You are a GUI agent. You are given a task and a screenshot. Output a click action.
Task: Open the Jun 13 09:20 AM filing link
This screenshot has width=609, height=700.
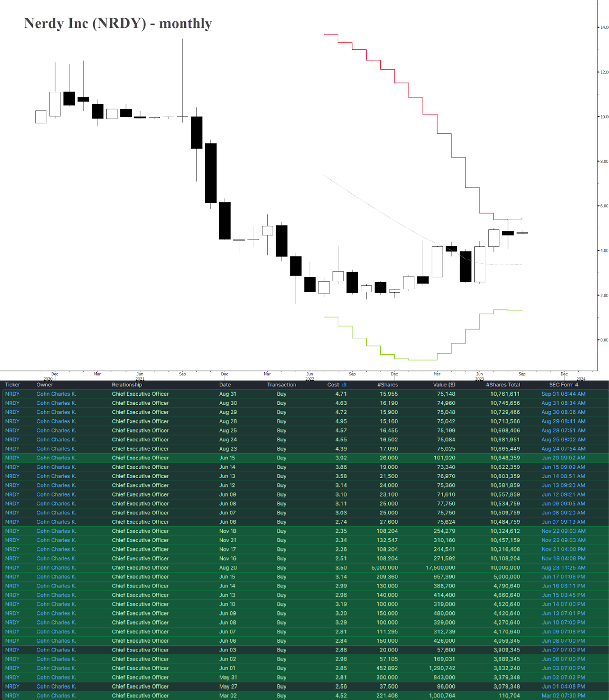[x=563, y=486]
